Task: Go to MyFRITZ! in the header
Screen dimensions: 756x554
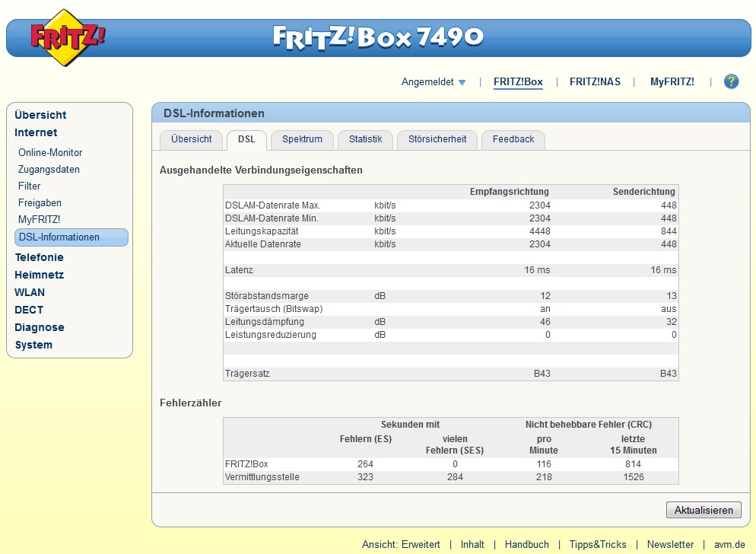Action: pyautogui.click(x=672, y=82)
